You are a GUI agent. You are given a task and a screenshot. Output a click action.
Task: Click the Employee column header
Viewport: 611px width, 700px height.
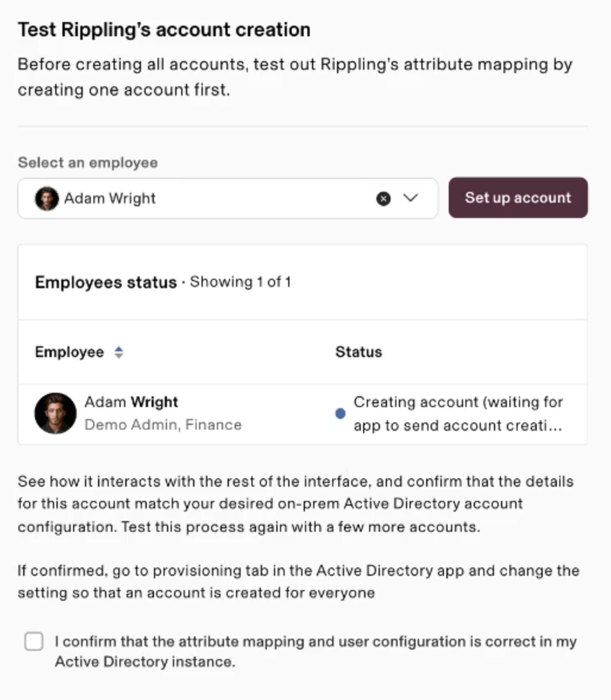[70, 352]
